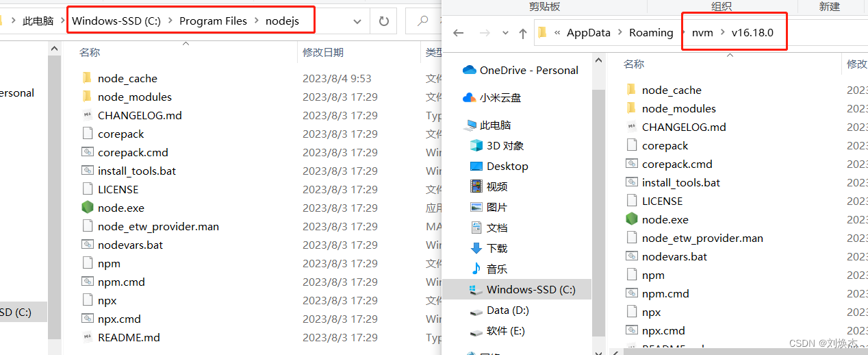Show hidden breadcrumb levels in v16.18.0 window
The width and height of the screenshot is (868, 355).
click(x=557, y=33)
